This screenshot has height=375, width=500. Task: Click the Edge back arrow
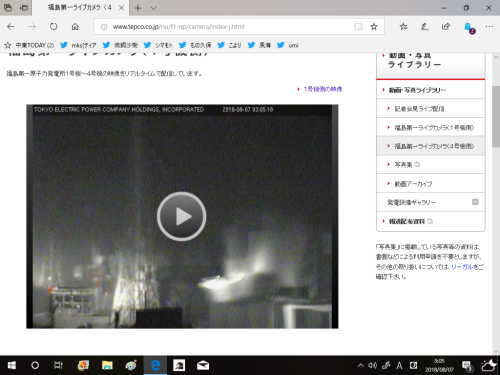[x=11, y=27]
